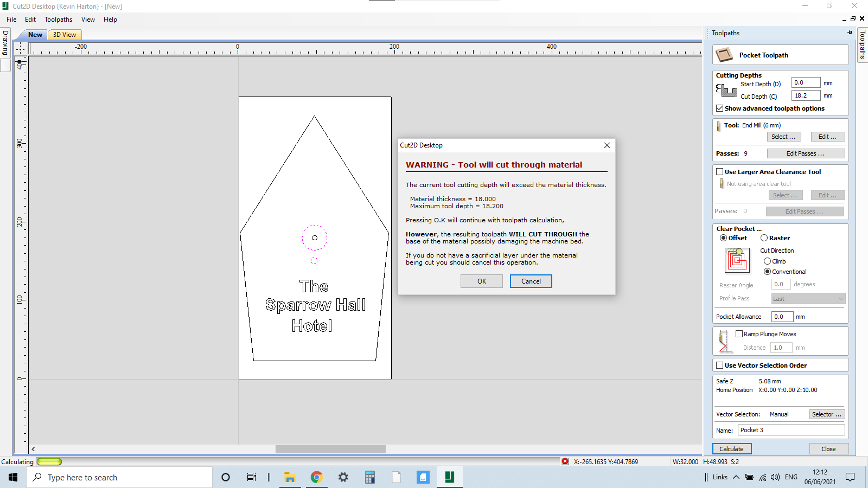Viewport: 868px width, 488px height.
Task: Click the offset pocket pattern icon
Action: (738, 261)
